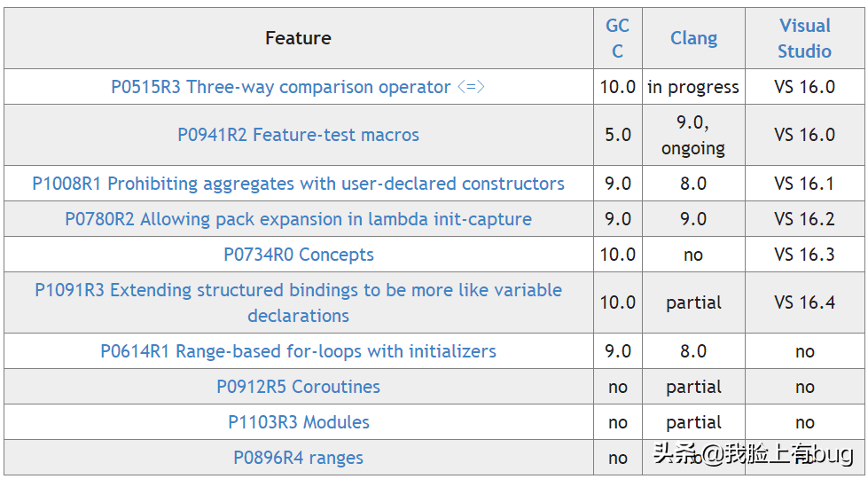868x479 pixels.
Task: Click the P0941R2 Feature-test macros link
Action: pos(298,135)
